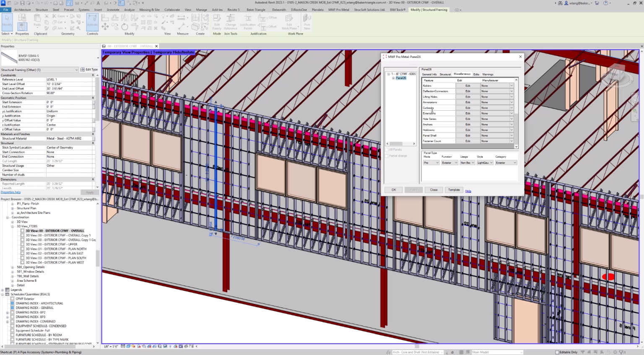644x355 pixels.
Task: Click Edit Type in Properties panel
Action: (x=89, y=70)
